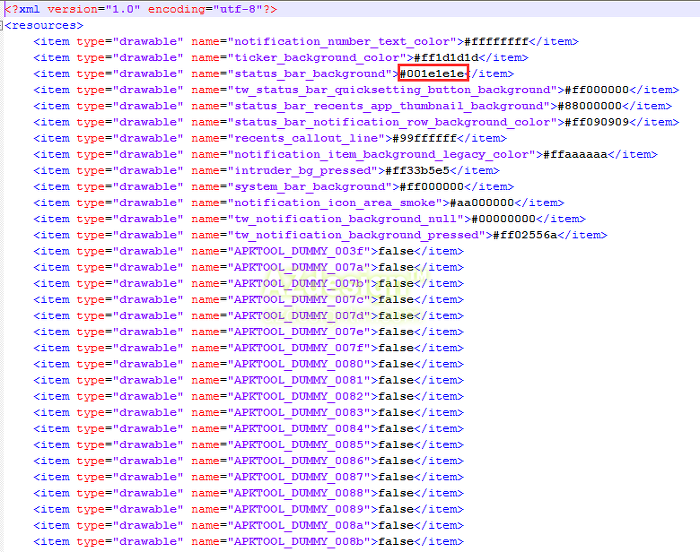700x552 pixels.
Task: Select false value of APKTOOL_DUMMY_007c
Action: point(396,299)
